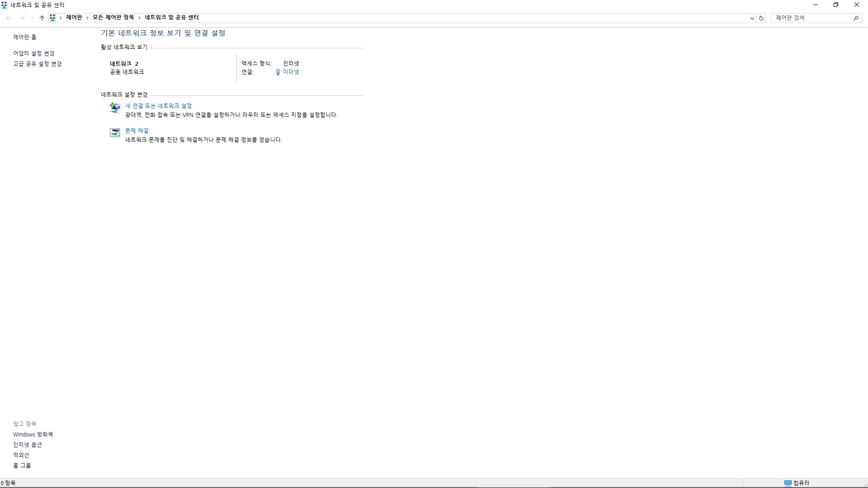Image resolution: width=868 pixels, height=488 pixels.
Task: Expand chevron after 모든 제어판 항목 in breadcrumb
Action: pos(139,18)
